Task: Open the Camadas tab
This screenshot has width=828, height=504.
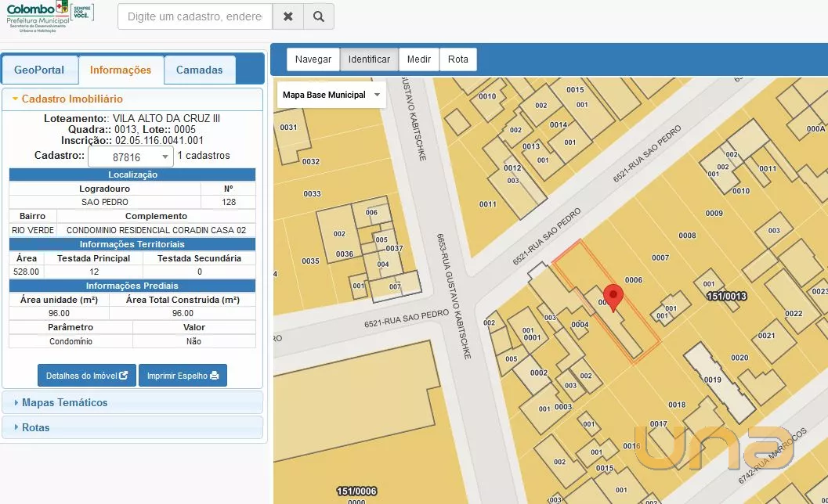Action: coord(199,70)
